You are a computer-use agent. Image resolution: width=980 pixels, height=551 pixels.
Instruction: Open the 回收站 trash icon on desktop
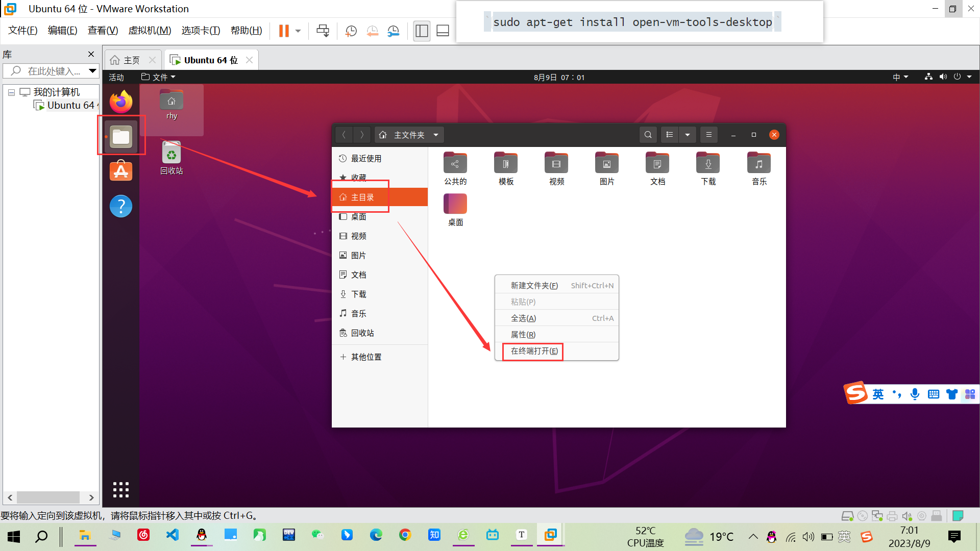coord(171,158)
